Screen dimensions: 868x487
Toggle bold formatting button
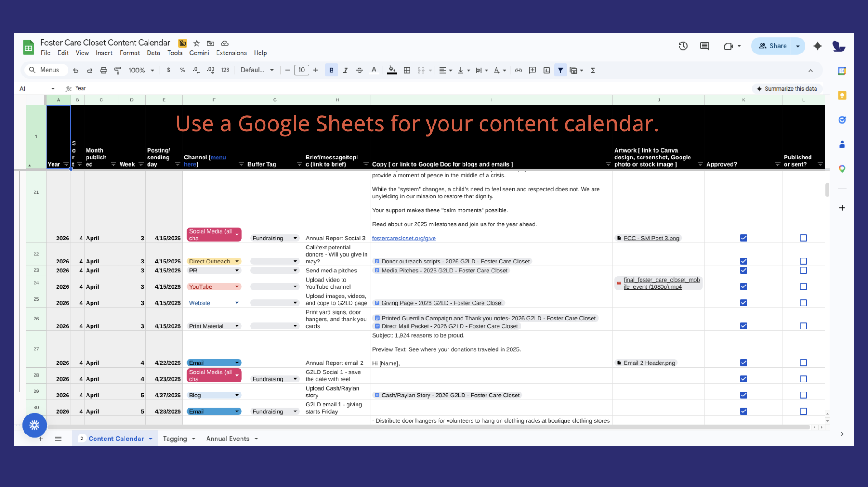[331, 70]
